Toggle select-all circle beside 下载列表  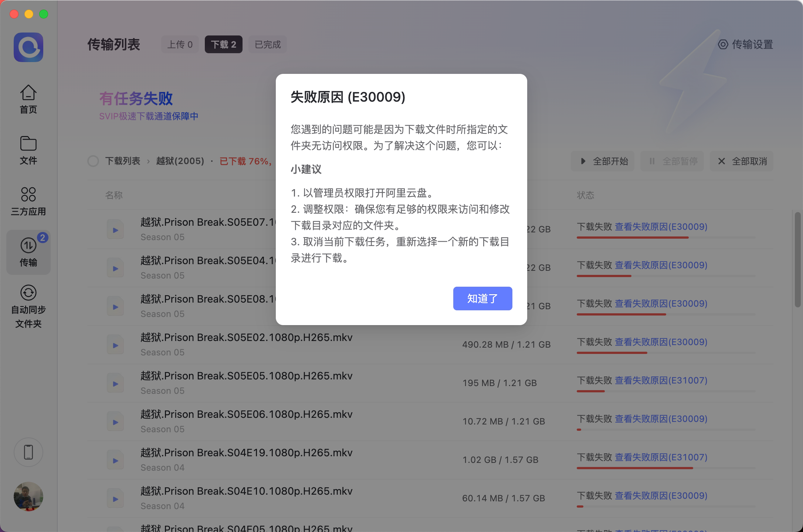[93, 161]
